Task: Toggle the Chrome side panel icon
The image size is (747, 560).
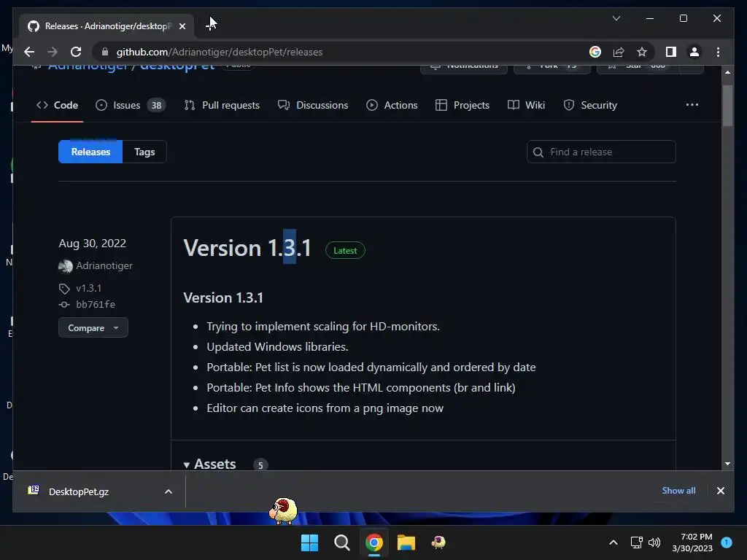Action: [x=671, y=52]
